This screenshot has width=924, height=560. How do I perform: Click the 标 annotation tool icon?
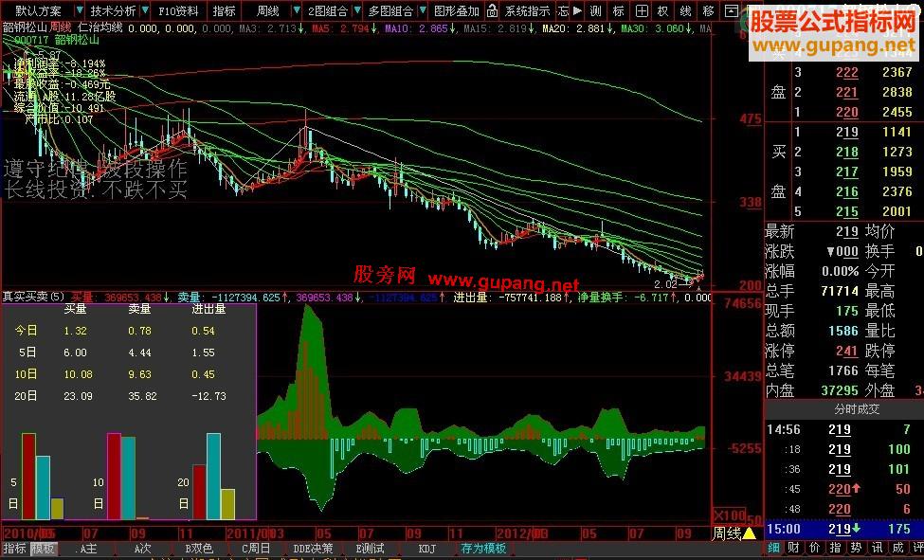point(618,11)
